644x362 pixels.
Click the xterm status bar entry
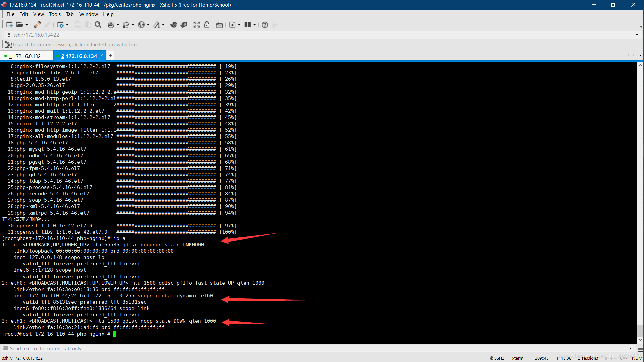(518, 358)
